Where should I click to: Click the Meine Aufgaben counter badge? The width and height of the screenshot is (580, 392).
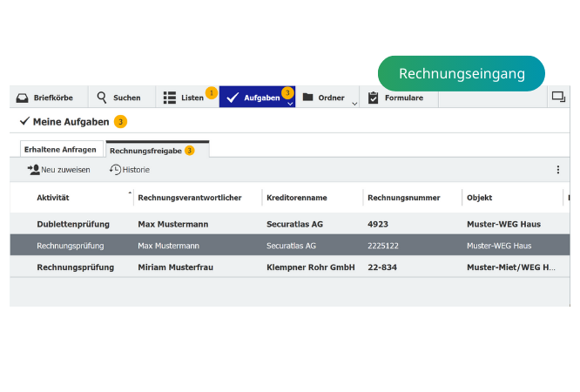(x=120, y=122)
